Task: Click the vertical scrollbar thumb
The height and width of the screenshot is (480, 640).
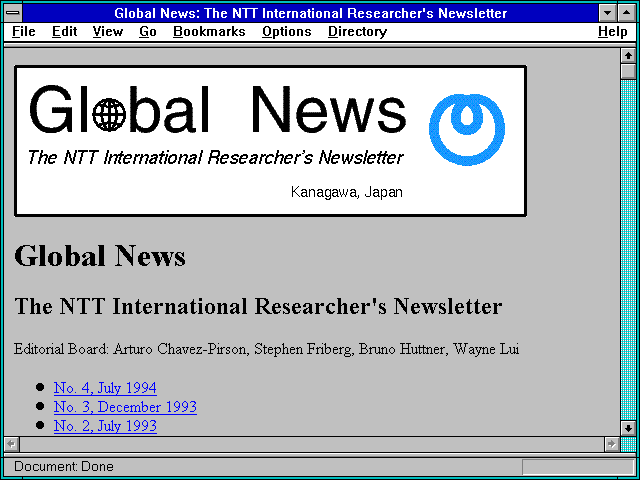Action: [x=628, y=71]
